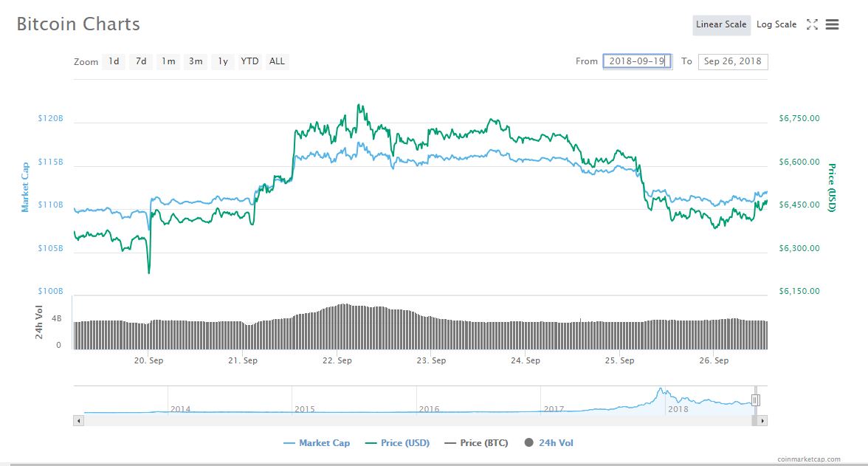Select the YTD zoom option

[x=249, y=61]
